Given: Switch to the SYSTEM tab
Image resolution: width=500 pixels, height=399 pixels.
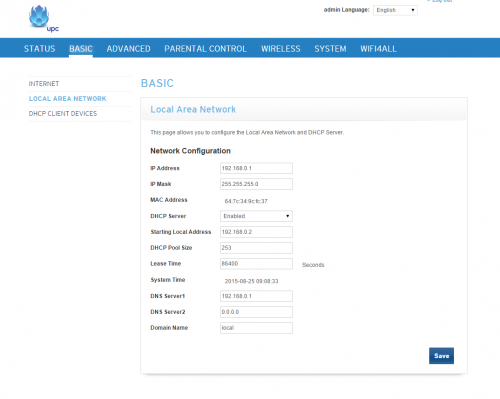Looking at the screenshot, I should [x=330, y=49].
